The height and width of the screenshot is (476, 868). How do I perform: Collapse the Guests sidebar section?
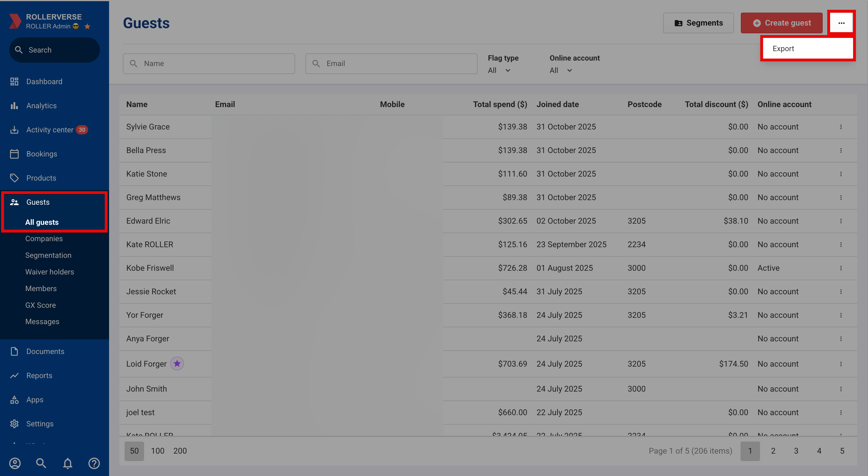[x=38, y=202]
